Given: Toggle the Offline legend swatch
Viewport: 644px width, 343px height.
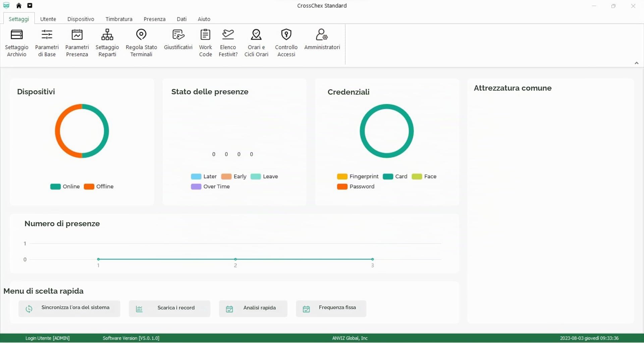Looking at the screenshot, I should point(89,187).
